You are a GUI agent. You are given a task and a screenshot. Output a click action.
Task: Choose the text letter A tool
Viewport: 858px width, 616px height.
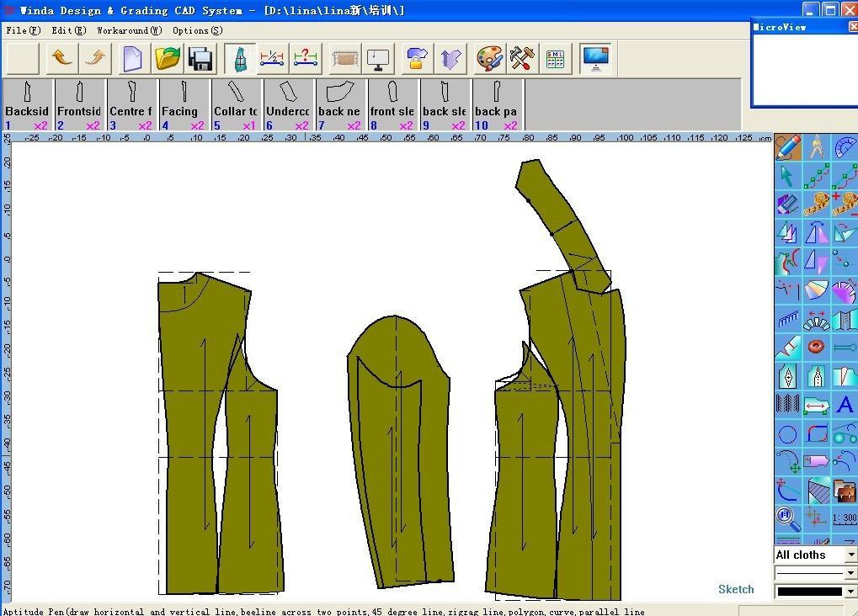click(845, 405)
